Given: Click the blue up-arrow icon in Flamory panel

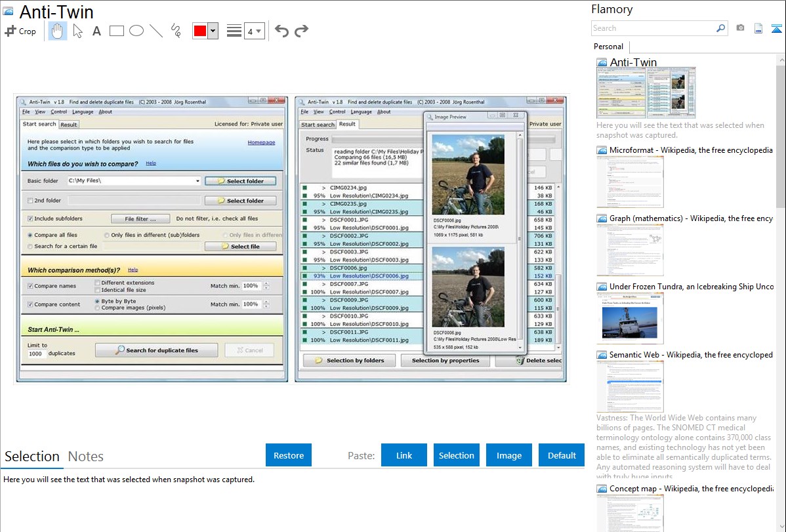Looking at the screenshot, I should coord(776,28).
